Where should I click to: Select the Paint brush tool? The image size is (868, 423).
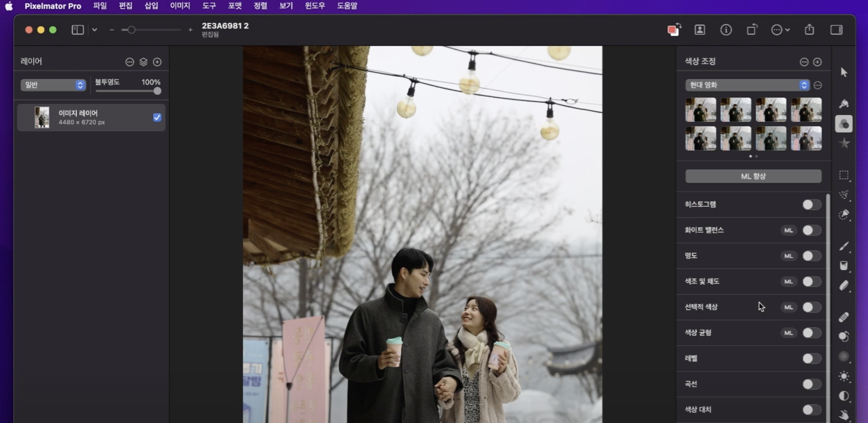(844, 246)
